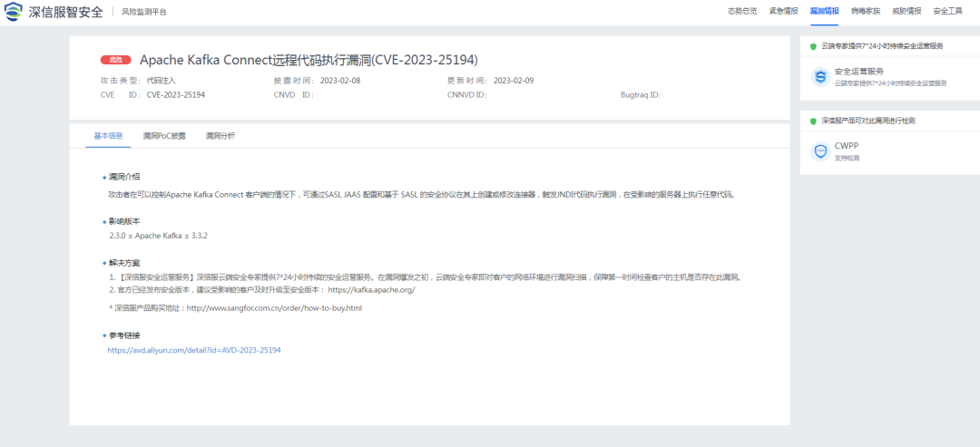Viewport: 980px width, 447px height.
Task: Click the 安全运营服务 card title
Action: click(x=859, y=72)
